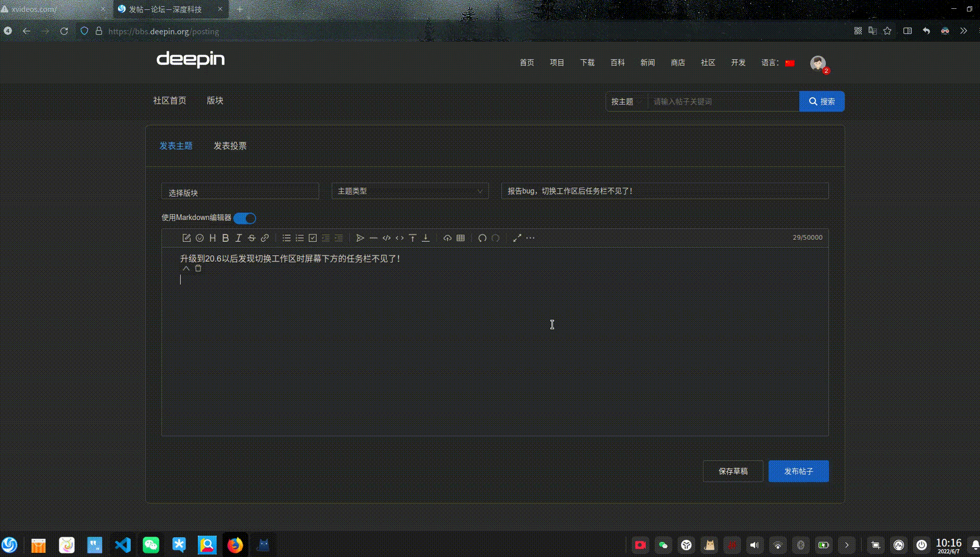The image size is (980, 557).
Task: Undo the last edit
Action: (482, 238)
